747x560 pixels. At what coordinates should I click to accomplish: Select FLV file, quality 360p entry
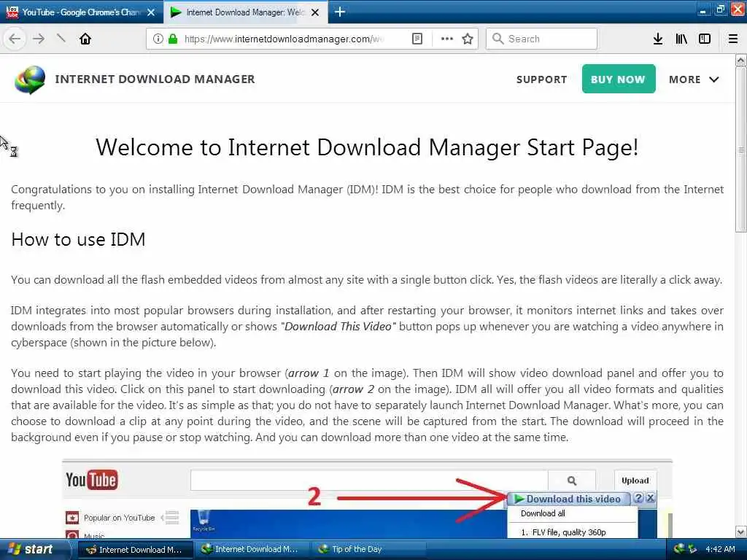(x=563, y=532)
